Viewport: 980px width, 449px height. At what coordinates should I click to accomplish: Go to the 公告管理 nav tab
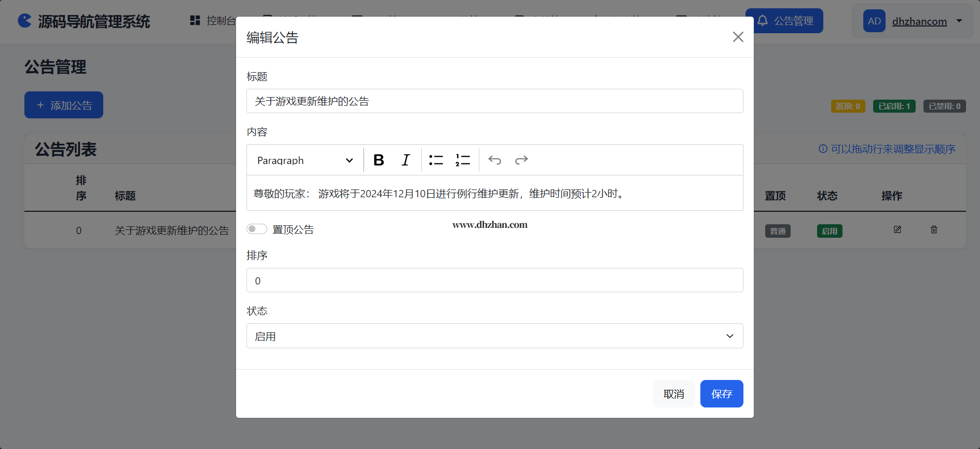(784, 21)
